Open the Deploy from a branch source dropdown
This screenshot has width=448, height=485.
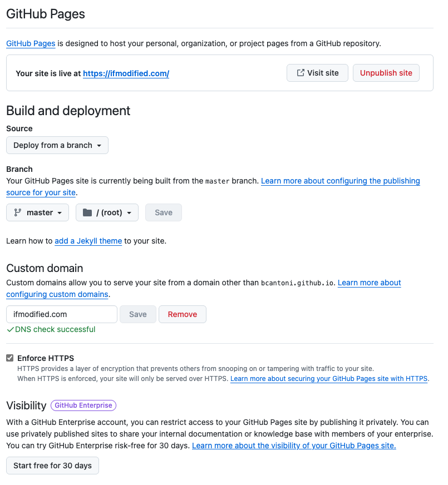coord(57,145)
